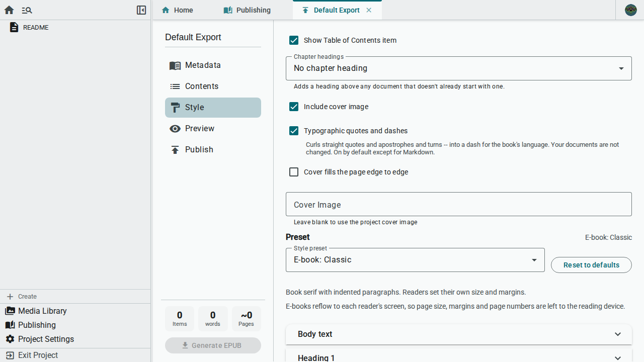Click the home icon in the sidebar header
This screenshot has width=644, height=362.
pyautogui.click(x=9, y=10)
